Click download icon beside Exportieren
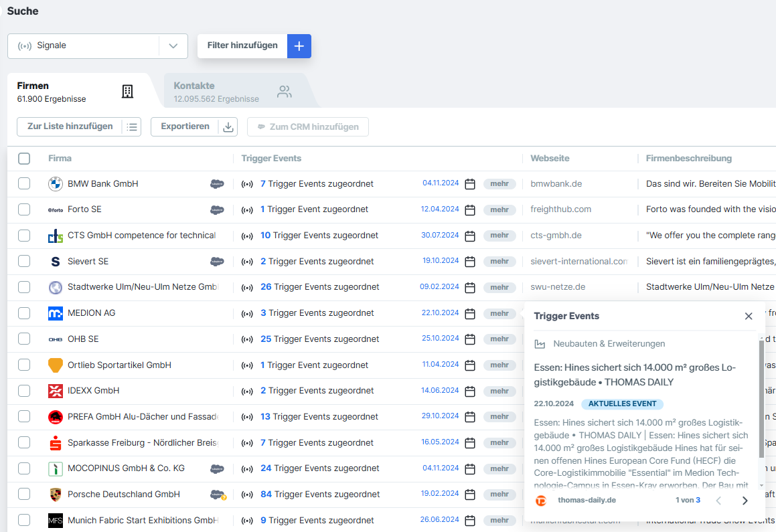This screenshot has width=776, height=532. click(228, 127)
